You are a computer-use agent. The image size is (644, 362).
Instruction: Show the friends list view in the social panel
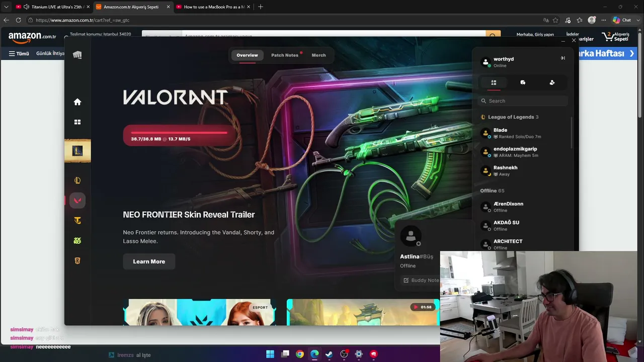(x=494, y=82)
